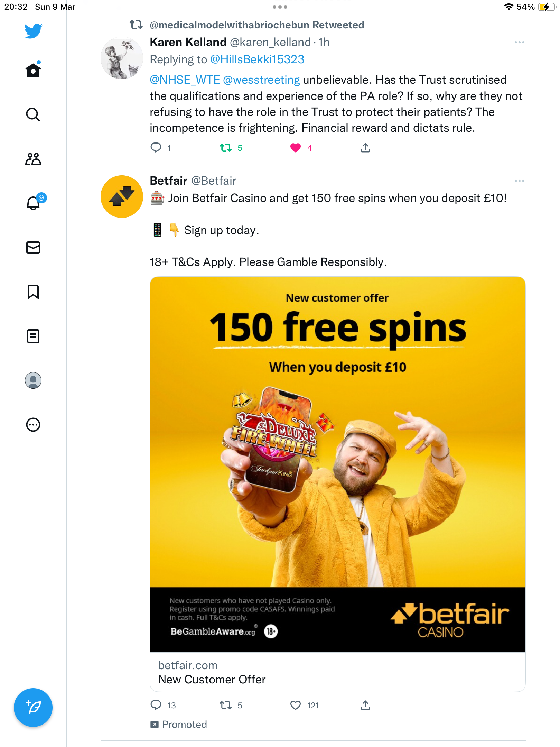Screen dimensions: 560x747
Task: Open Messages envelope in the sidebar
Action: point(33,248)
